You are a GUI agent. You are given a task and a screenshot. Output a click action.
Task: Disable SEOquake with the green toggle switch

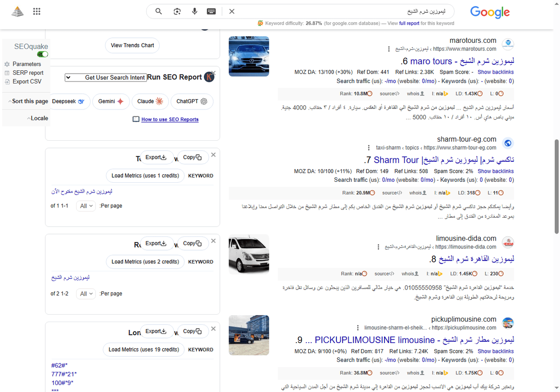[42, 54]
